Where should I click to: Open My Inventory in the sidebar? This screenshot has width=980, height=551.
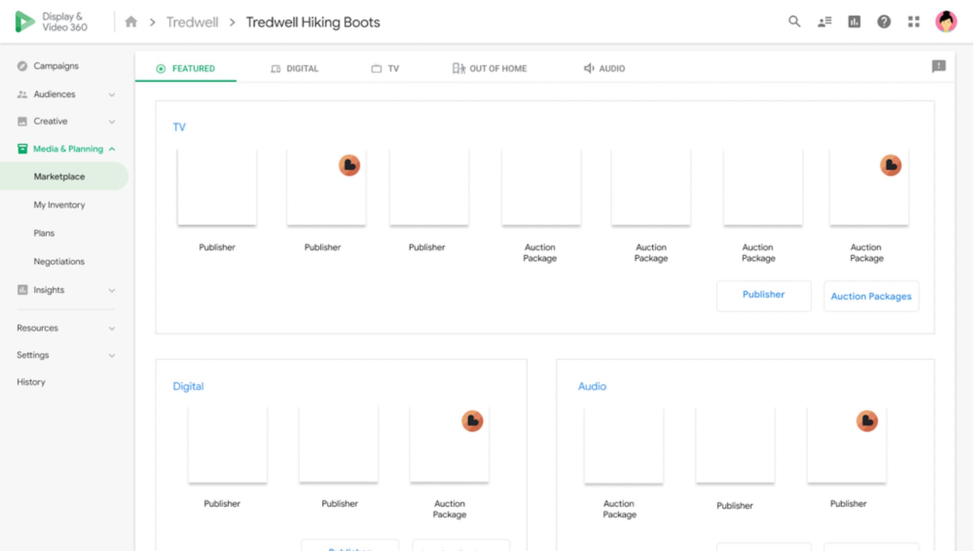click(x=59, y=205)
